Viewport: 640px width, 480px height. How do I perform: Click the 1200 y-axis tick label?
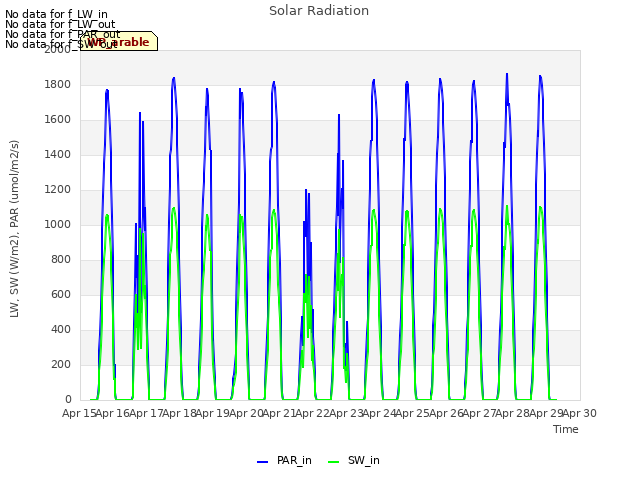58,190
